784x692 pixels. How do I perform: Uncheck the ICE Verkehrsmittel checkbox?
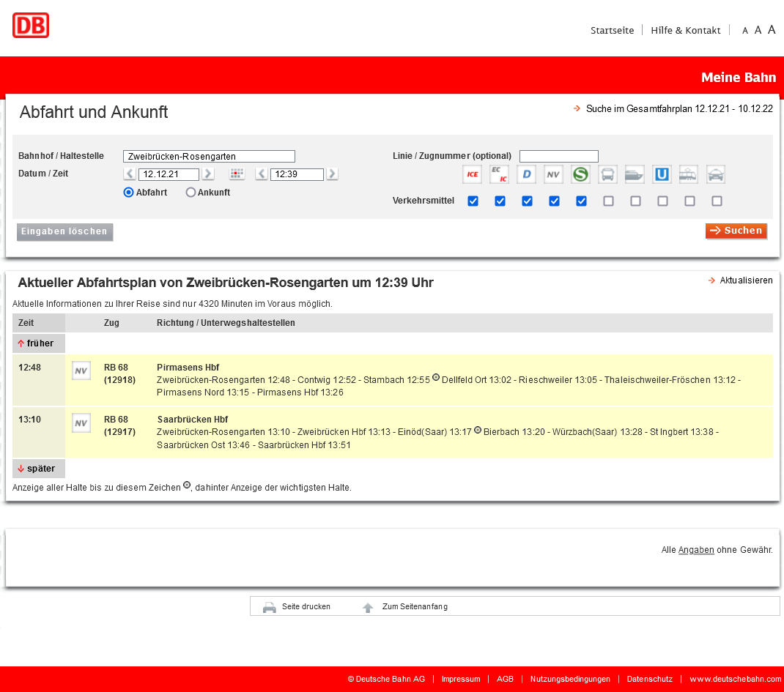pos(473,201)
